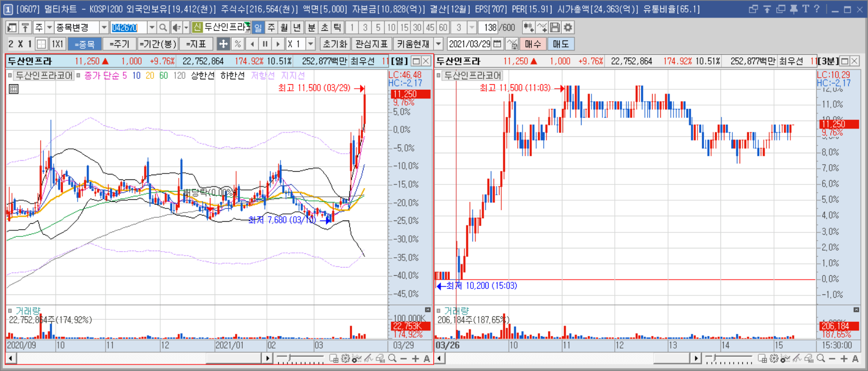The width and height of the screenshot is (868, 371).
Task: Click the speaker sound icon
Action: click(x=176, y=27)
